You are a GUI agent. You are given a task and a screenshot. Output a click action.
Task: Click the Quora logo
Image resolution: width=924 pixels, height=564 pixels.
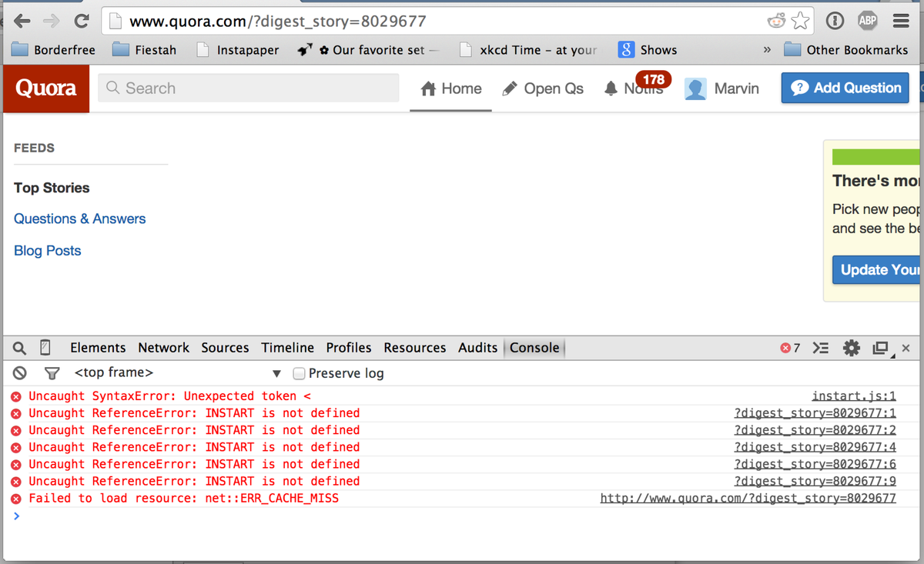[46, 88]
